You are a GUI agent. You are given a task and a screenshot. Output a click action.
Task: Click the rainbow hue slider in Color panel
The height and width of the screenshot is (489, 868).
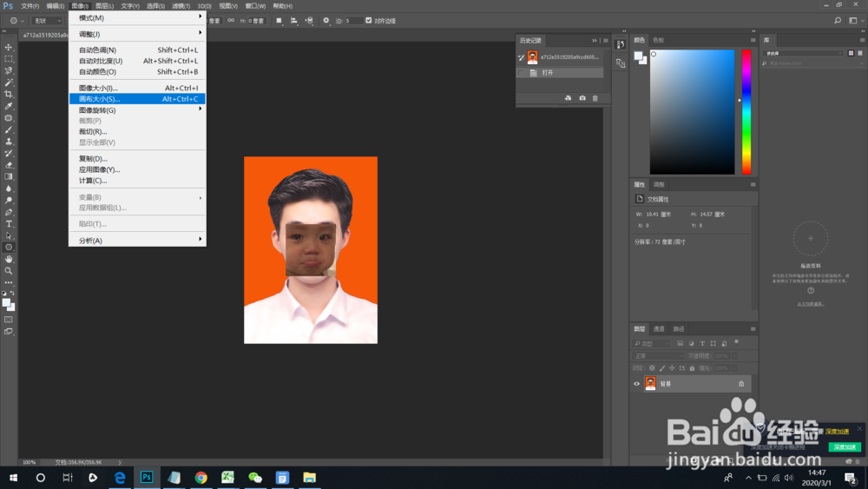[x=746, y=111]
